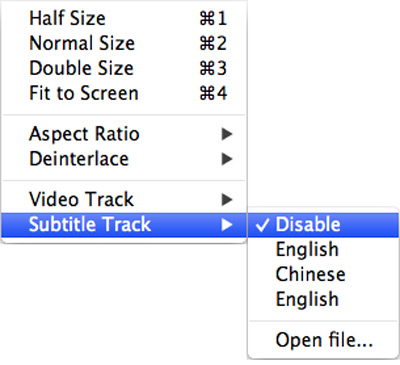Image resolution: width=400 pixels, height=365 pixels.
Task: Click the arrow next to Video Track
Action: [x=227, y=200]
